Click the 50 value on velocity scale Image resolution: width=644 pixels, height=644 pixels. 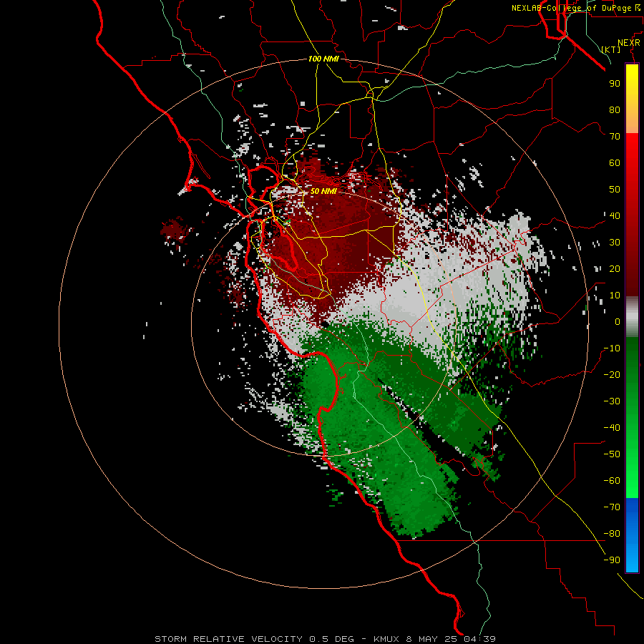pos(615,190)
